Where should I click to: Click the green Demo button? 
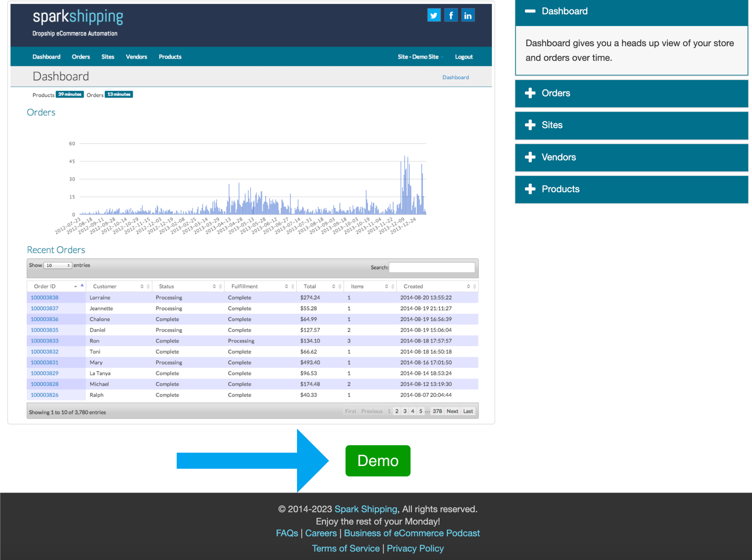377,461
